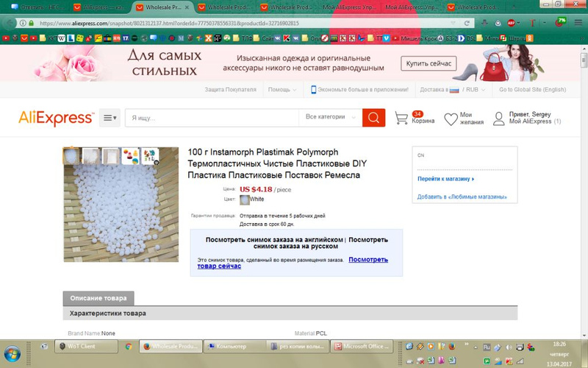Viewport: 588px width, 368px height.
Task: Select the first white pellets thumbnail
Action: pyautogui.click(x=71, y=156)
